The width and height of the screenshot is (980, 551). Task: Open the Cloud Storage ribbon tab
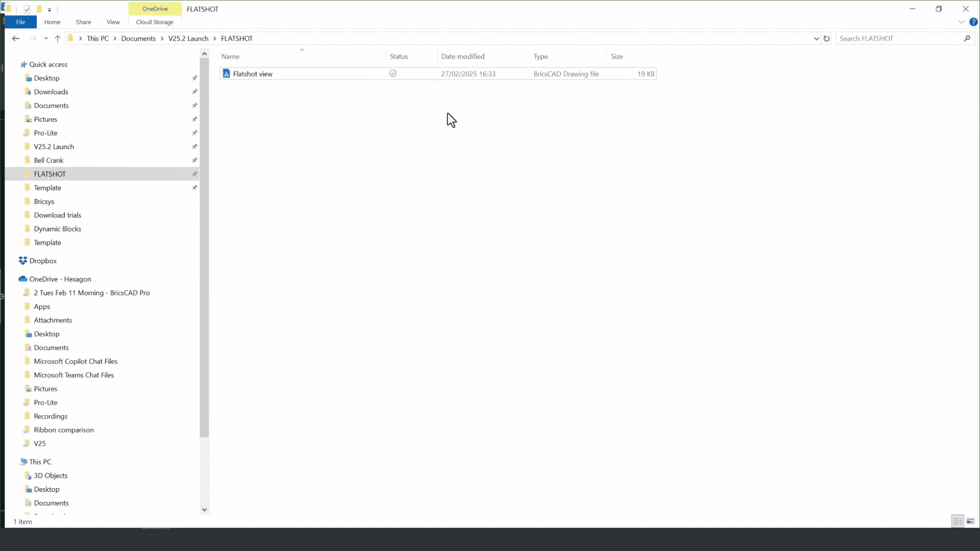pos(155,22)
